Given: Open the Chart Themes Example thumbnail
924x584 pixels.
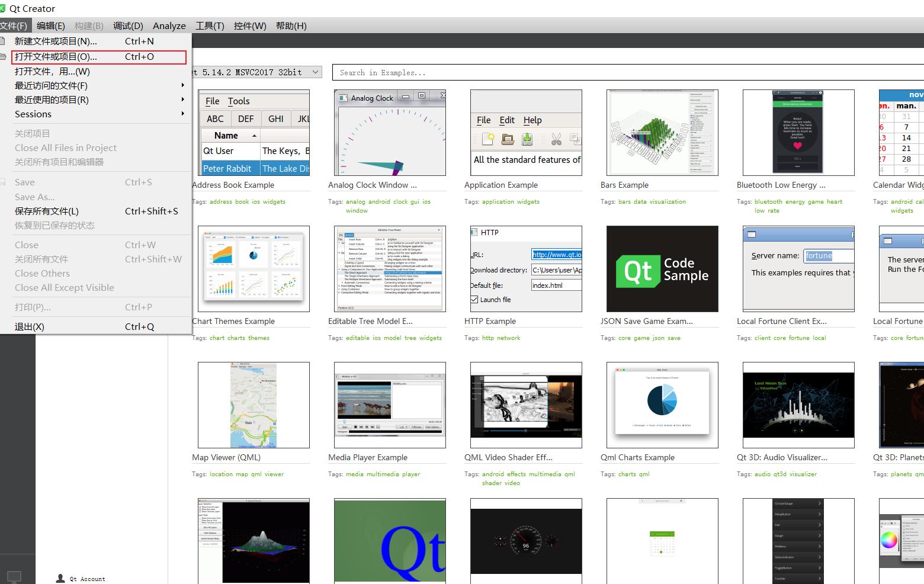Looking at the screenshot, I should [254, 269].
